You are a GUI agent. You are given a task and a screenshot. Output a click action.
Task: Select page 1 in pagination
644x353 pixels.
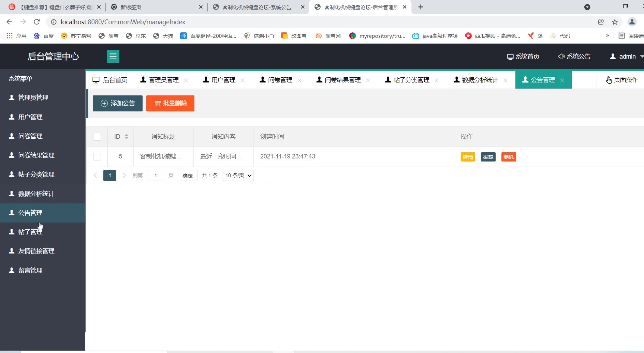tap(110, 175)
